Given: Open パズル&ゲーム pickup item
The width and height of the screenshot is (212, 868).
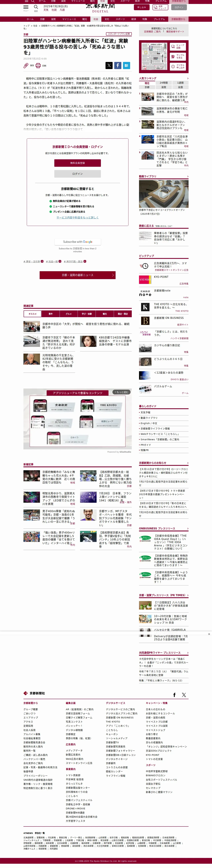Looking at the screenshot, I should (x=163, y=390).
